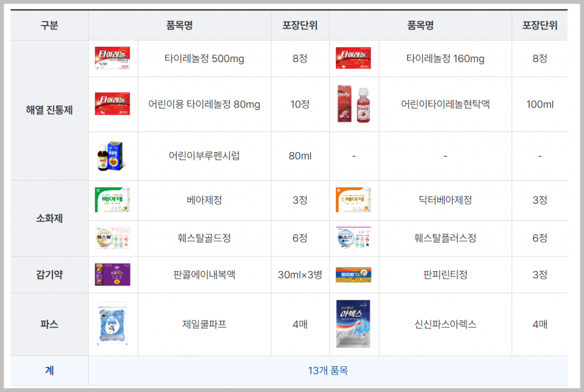584x392 pixels.
Task: Click the 타이레놀정 160mg product image
Action: [353, 58]
